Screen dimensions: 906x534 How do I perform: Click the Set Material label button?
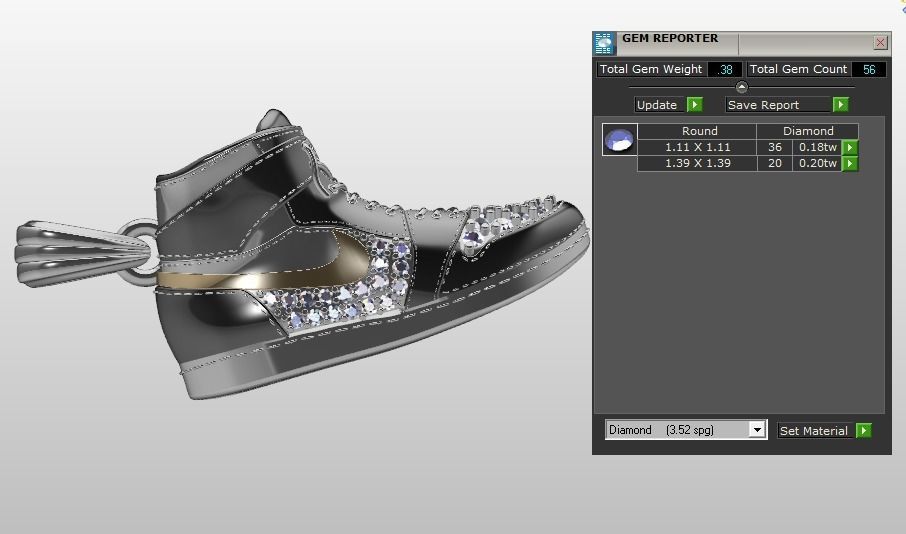pyautogui.click(x=815, y=431)
